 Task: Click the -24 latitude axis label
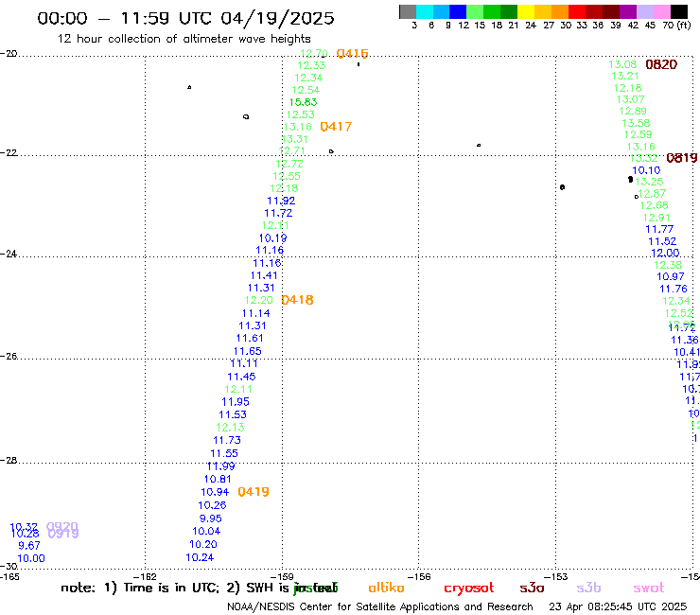9,254
